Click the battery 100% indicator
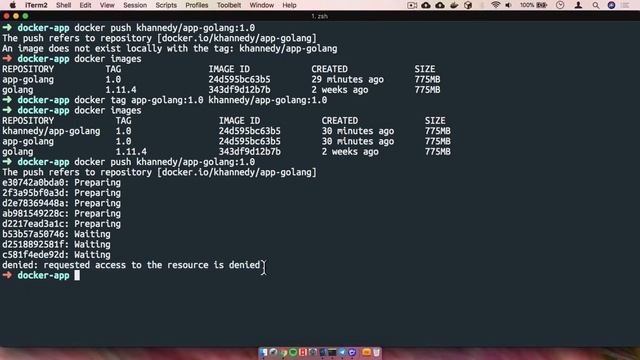 tap(533, 5)
